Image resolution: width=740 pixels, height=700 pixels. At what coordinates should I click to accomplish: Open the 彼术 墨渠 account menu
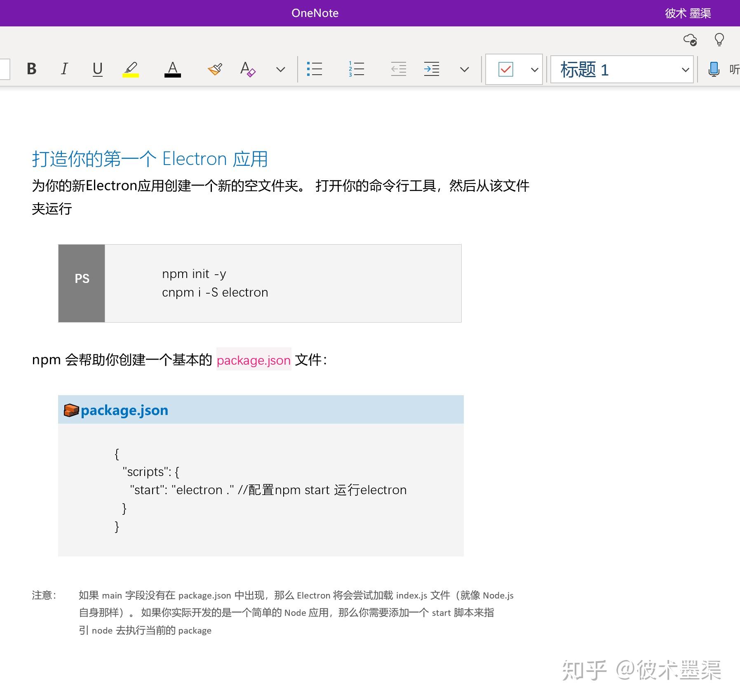tap(688, 13)
